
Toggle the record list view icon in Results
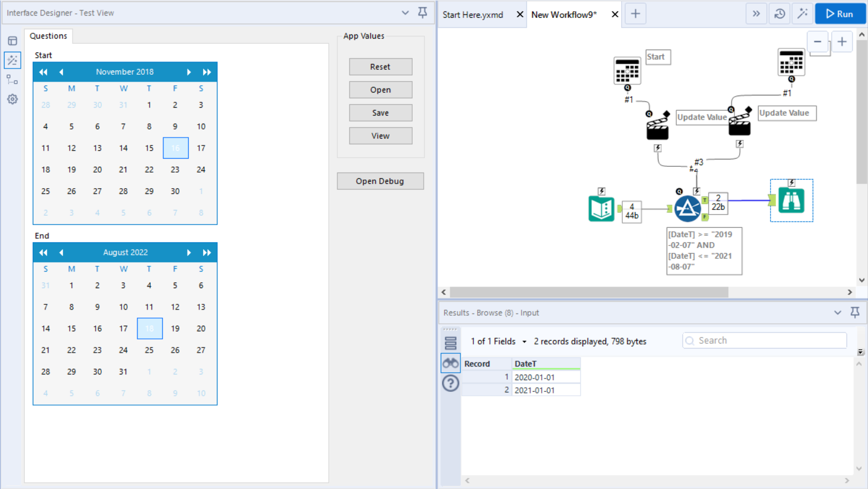450,342
